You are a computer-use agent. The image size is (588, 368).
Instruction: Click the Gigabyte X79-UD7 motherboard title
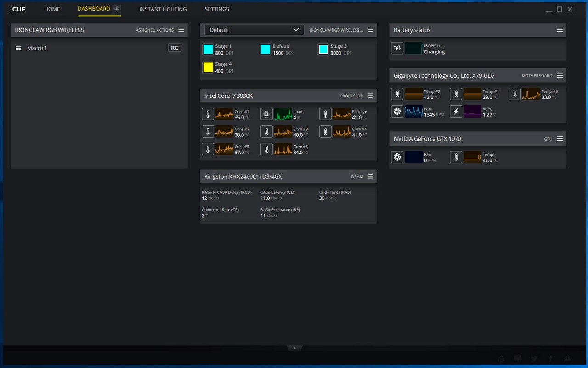coord(444,75)
